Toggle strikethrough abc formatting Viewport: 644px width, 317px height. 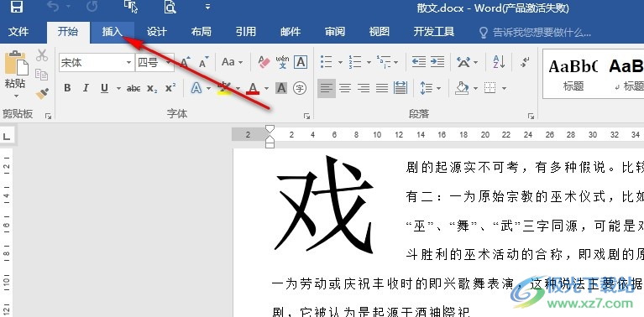coord(133,88)
